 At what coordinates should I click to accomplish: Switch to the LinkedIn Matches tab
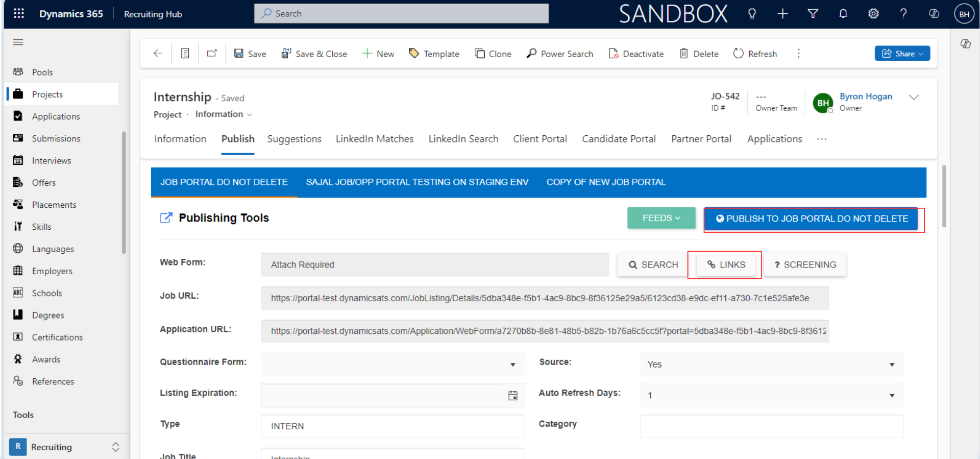tap(375, 139)
